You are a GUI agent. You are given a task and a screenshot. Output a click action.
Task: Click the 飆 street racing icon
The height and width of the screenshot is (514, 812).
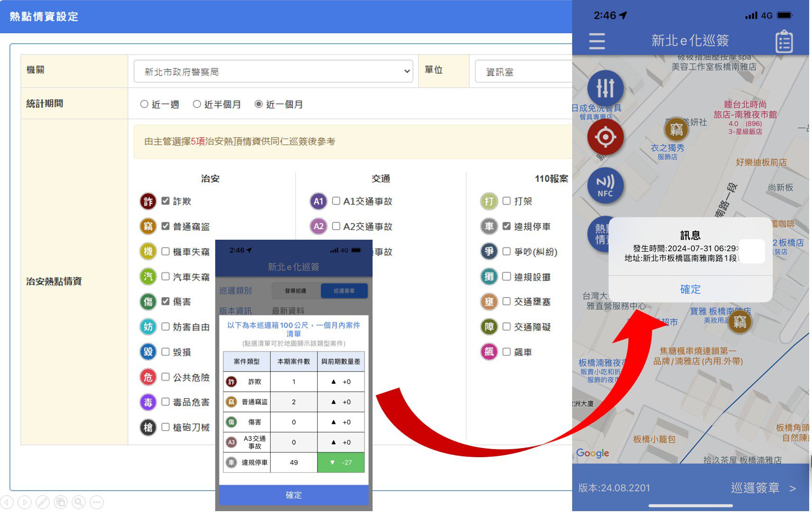click(489, 352)
